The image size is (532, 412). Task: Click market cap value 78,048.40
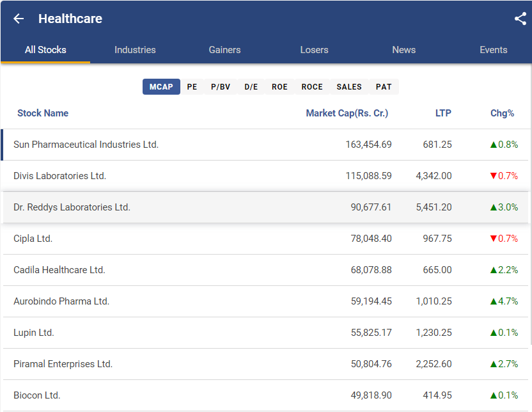[x=371, y=239]
